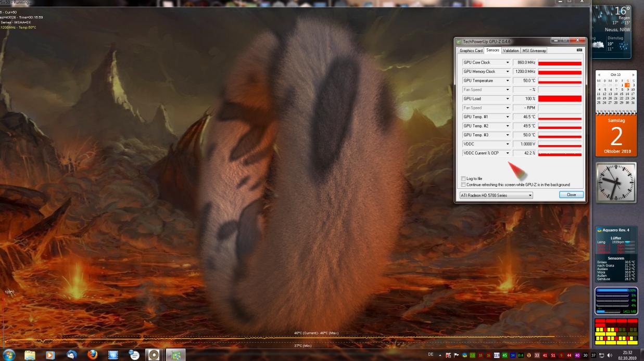Image resolution: width=644 pixels, height=361 pixels.
Task: Click the analog clock gadget
Action: 617,183
